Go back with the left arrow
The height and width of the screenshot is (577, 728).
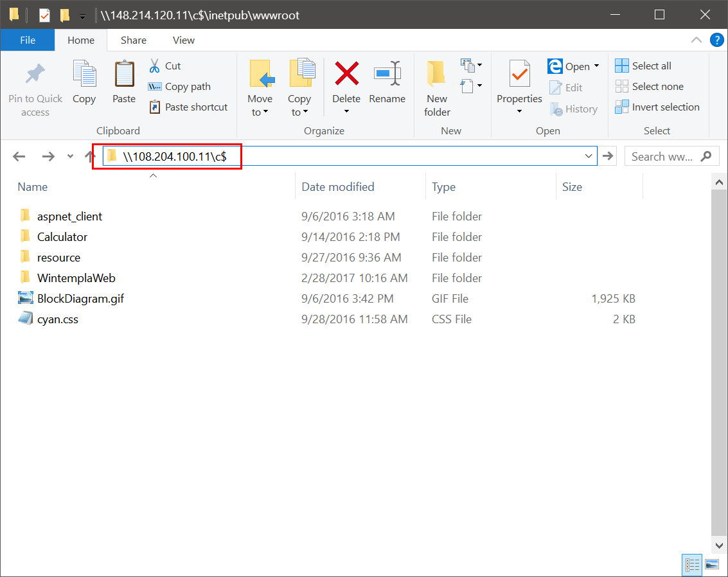(19, 156)
